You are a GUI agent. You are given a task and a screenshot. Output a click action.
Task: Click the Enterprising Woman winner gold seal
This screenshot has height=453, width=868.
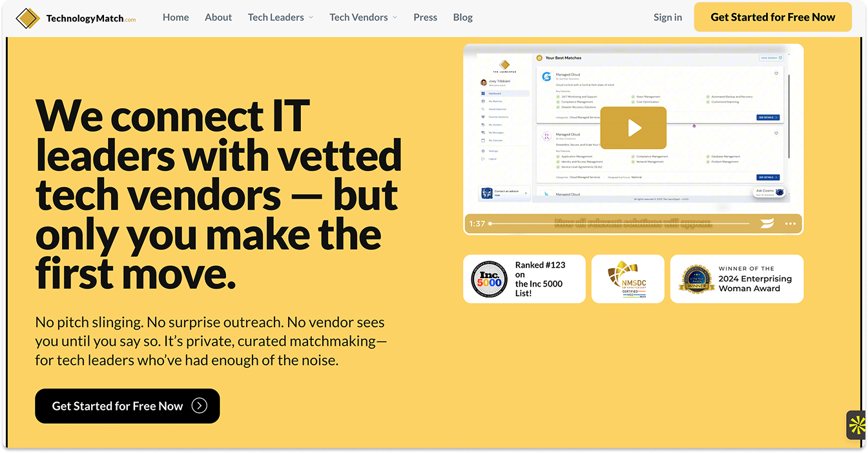point(697,279)
